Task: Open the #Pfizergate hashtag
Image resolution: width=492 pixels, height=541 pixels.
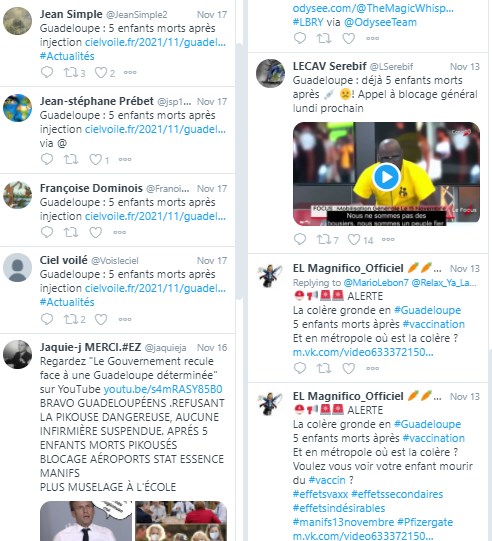Action: click(x=425, y=522)
